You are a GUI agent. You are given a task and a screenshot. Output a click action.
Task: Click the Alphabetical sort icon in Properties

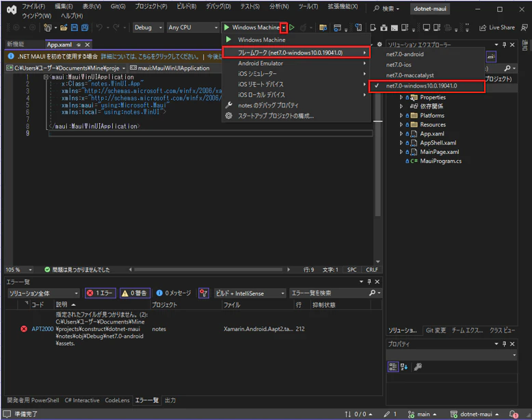click(403, 367)
